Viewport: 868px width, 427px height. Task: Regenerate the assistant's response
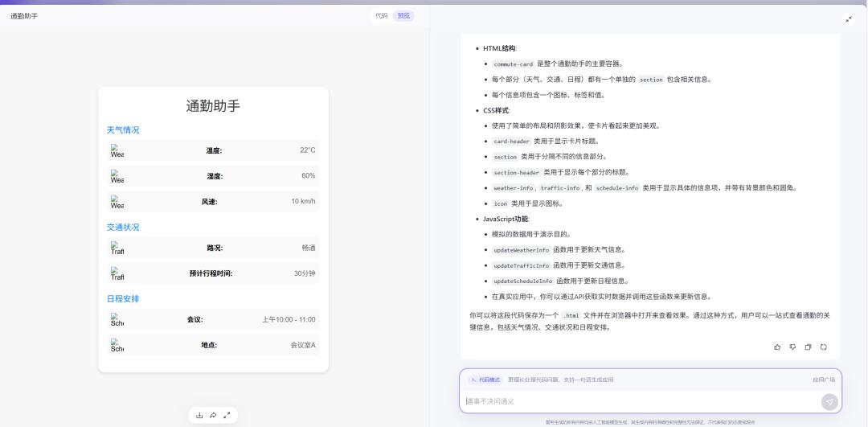coord(823,347)
